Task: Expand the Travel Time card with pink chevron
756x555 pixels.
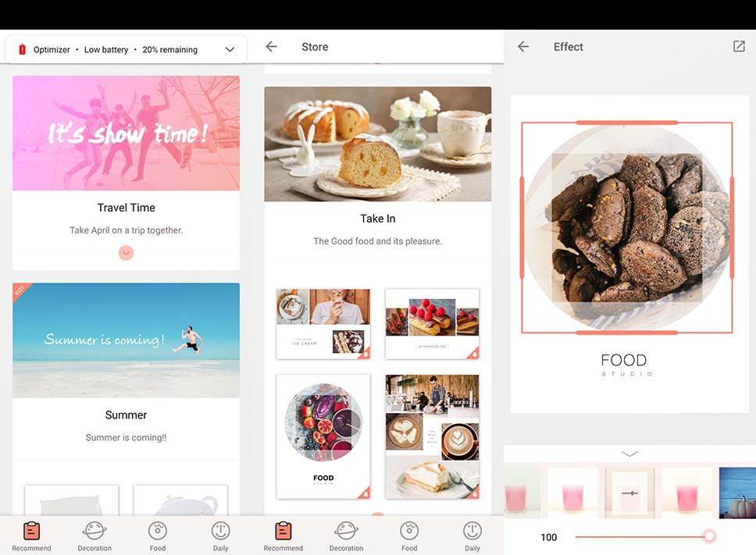Action: [126, 252]
